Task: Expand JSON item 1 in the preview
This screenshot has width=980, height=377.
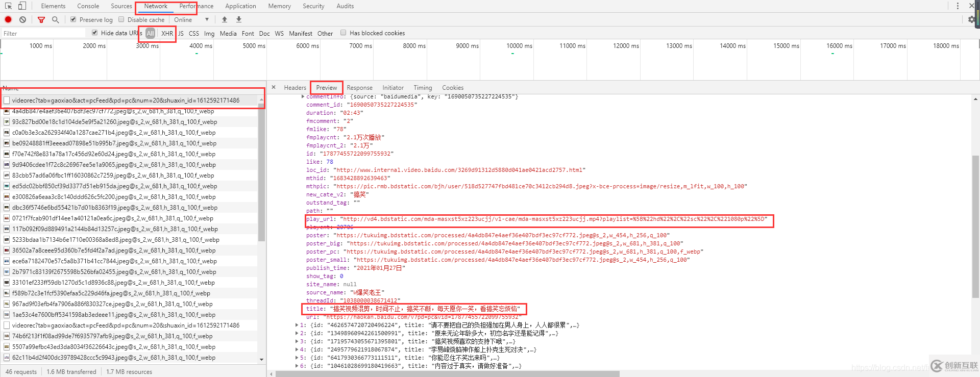Action: click(x=297, y=325)
